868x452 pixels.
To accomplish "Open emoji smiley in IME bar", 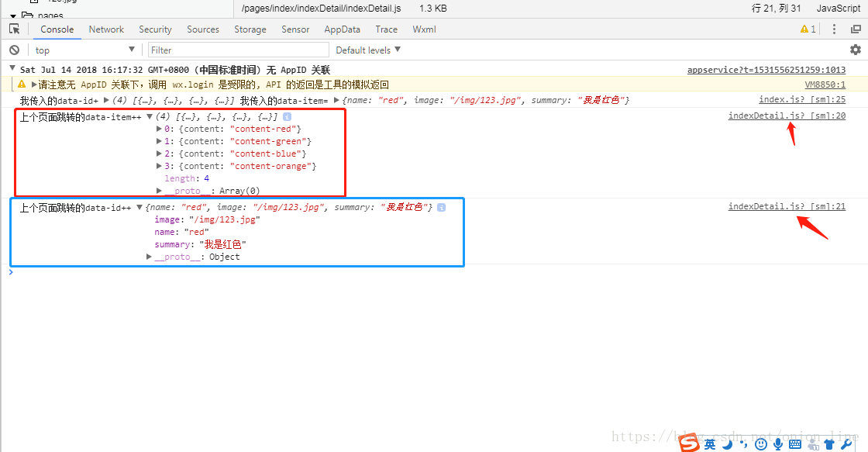I will click(x=761, y=444).
